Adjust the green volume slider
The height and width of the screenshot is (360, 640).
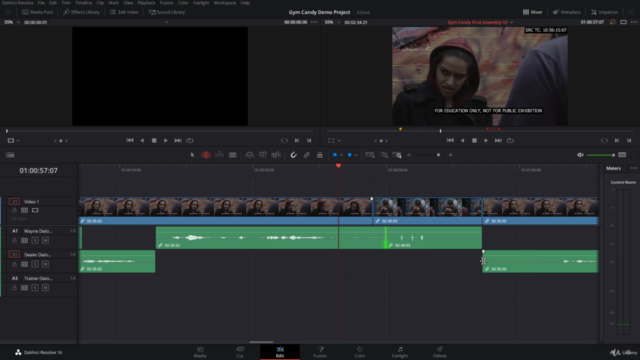(601, 155)
